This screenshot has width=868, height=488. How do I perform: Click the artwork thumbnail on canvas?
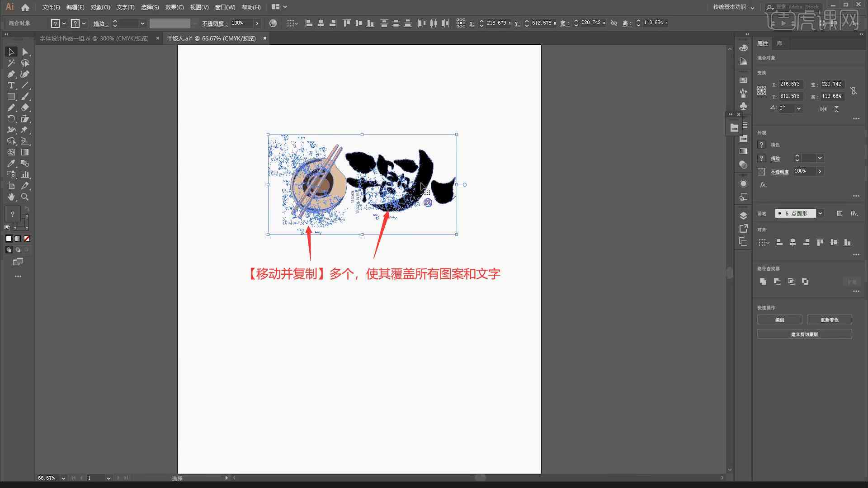[x=363, y=184]
